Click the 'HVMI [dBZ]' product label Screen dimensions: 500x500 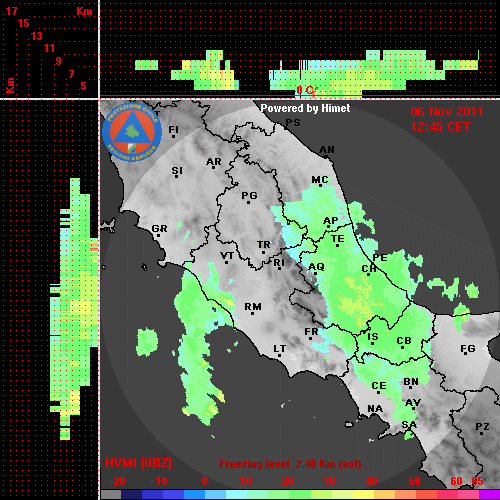[x=138, y=463]
